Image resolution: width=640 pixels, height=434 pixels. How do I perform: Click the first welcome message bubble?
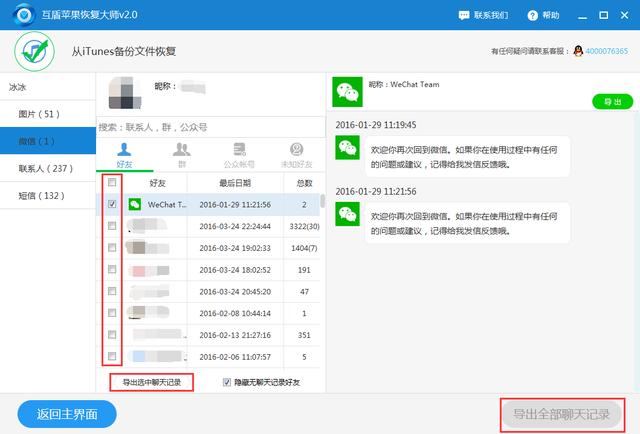(x=467, y=157)
